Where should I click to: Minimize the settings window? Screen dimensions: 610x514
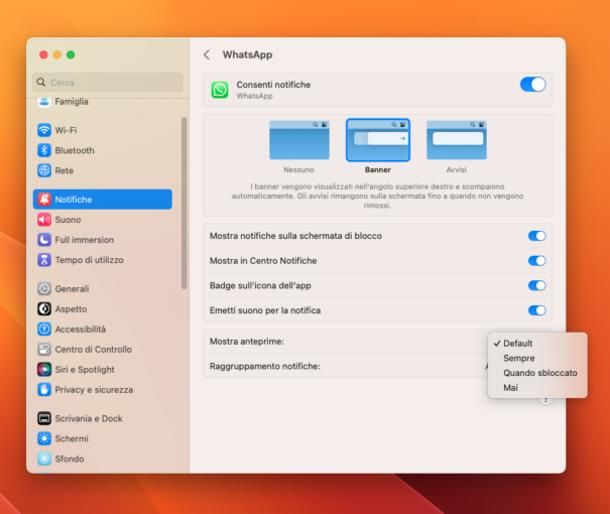coord(57,55)
